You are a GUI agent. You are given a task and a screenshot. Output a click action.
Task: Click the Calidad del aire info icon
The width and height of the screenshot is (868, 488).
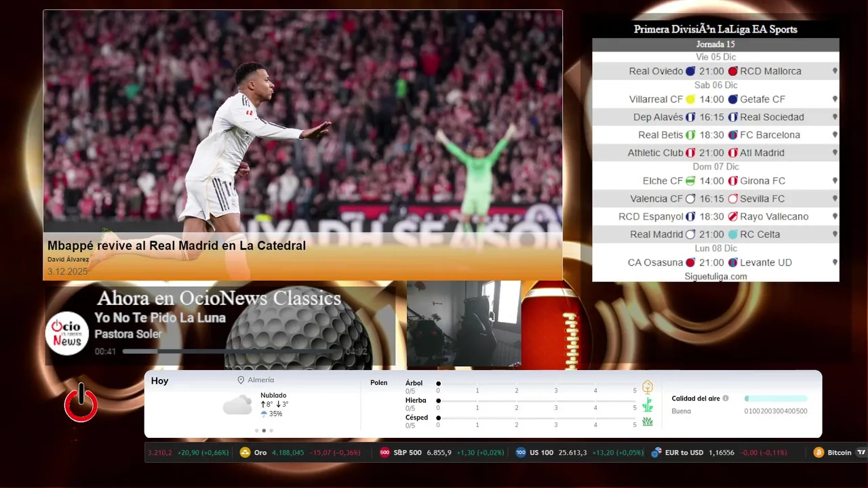pos(726,399)
